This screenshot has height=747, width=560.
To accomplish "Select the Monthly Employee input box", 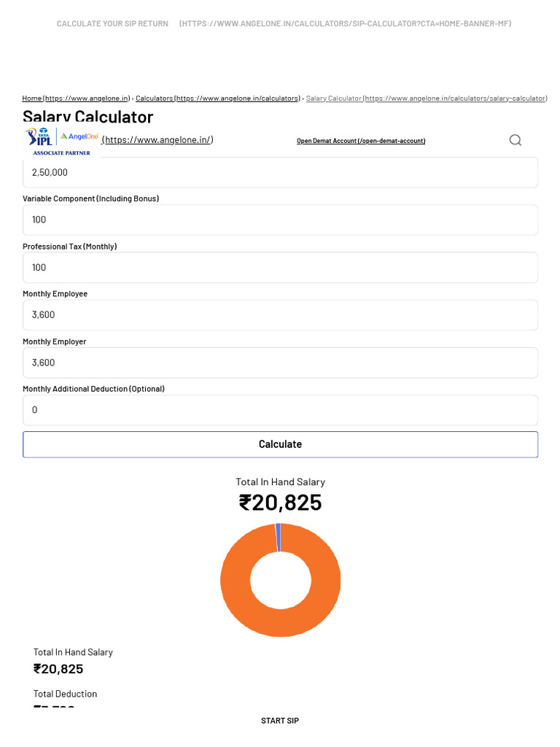I will pos(280,315).
